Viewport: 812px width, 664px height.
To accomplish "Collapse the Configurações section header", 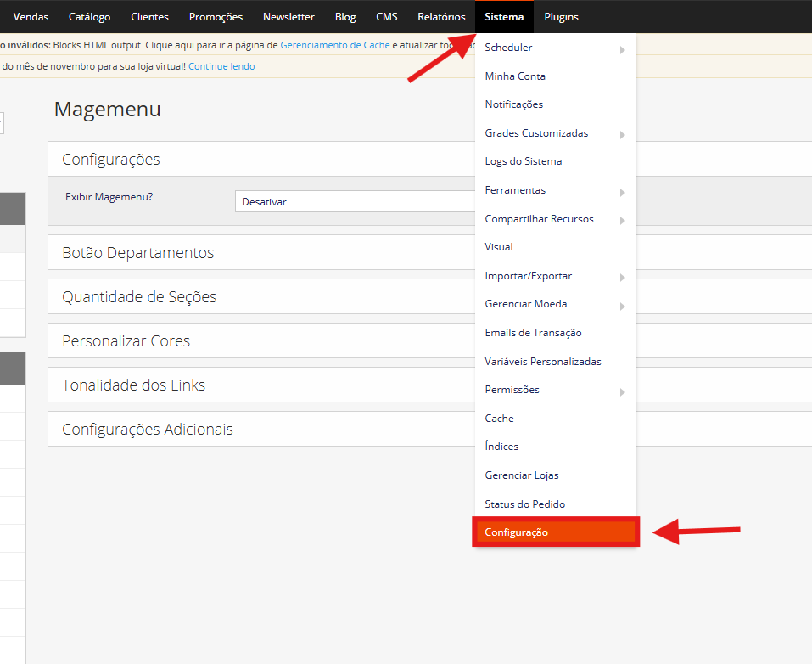I will (x=111, y=160).
